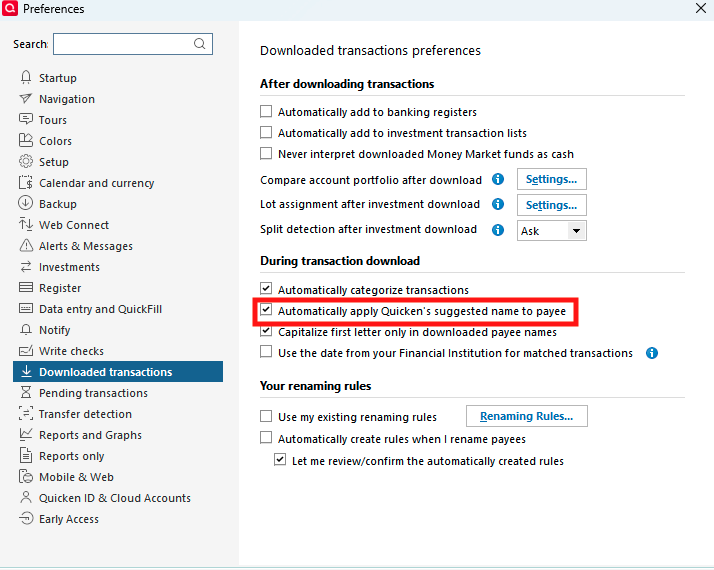Click the Mobile & Web icon
Screen dimensions: 714x570
click(x=26, y=476)
